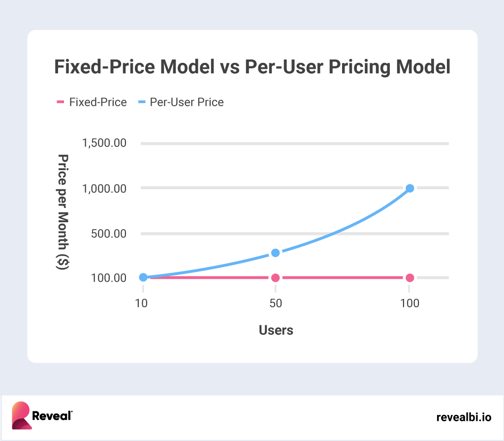The image size is (504, 441).
Task: Click the pink Fixed-Price legend swatch
Action: [x=61, y=102]
